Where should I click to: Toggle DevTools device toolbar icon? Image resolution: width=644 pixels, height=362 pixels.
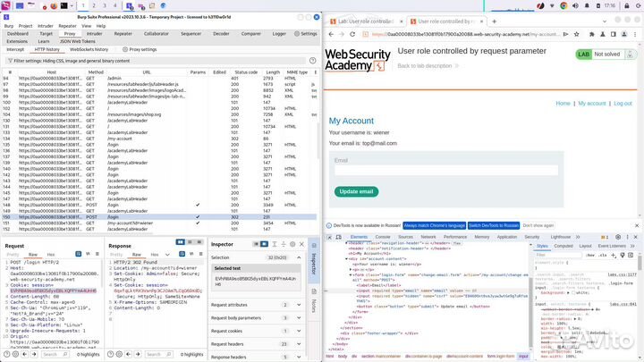click(x=338, y=237)
